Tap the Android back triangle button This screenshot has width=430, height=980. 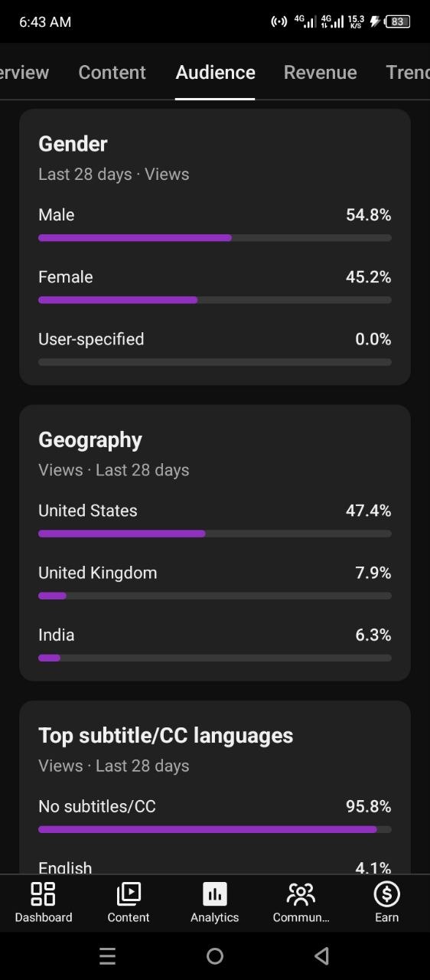[322, 955]
